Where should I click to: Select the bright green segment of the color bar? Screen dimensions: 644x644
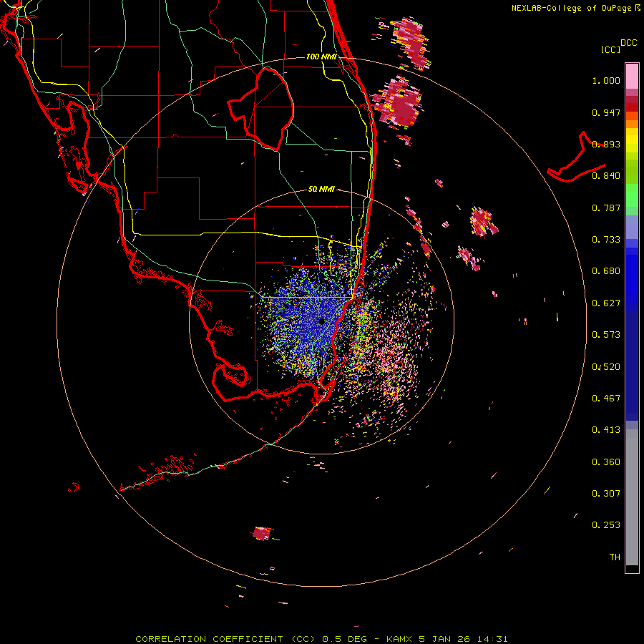632,195
